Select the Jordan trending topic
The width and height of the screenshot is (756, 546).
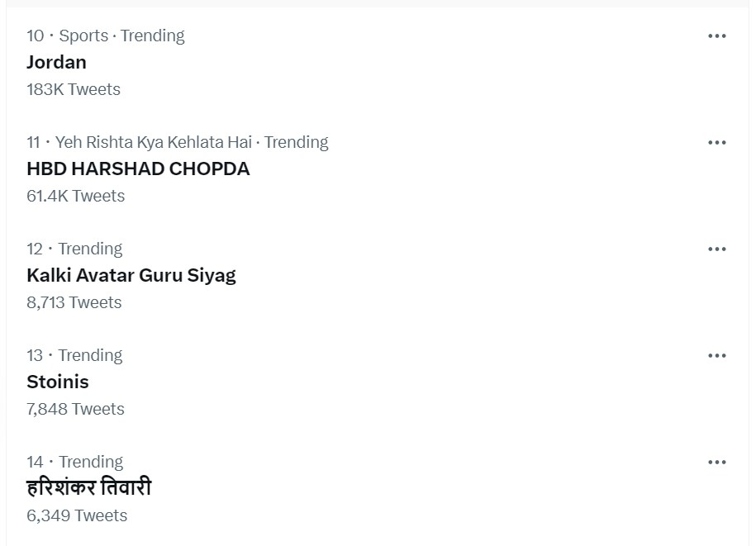pyautogui.click(x=56, y=62)
